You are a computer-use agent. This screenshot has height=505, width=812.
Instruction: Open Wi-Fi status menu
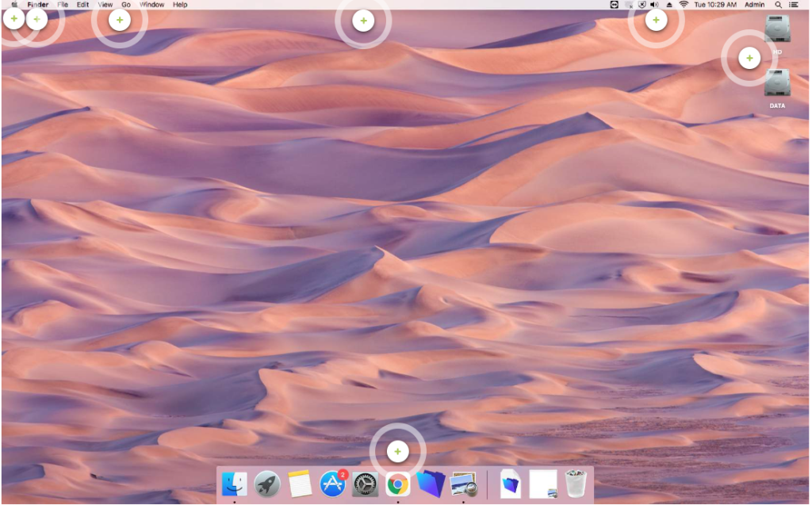pyautogui.click(x=683, y=5)
